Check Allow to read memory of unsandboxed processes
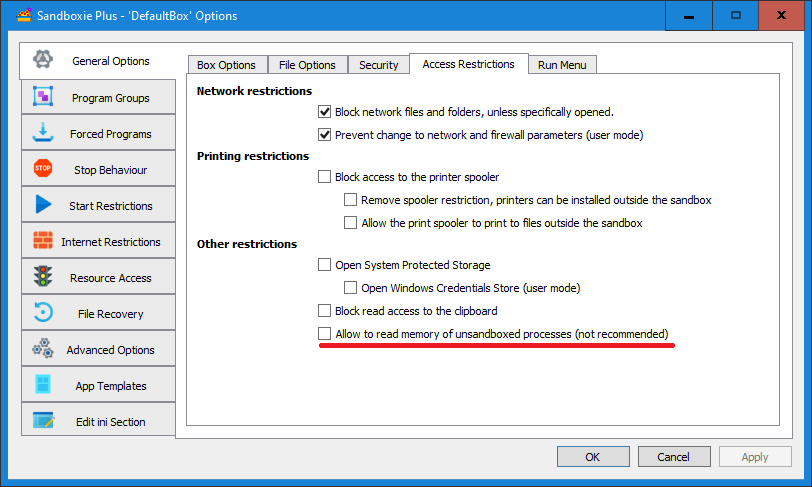This screenshot has height=487, width=812. tap(324, 333)
